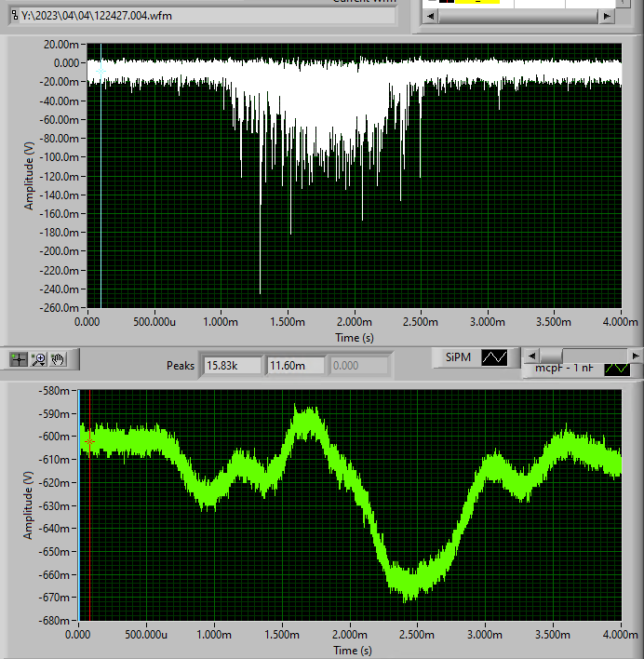Click the yellow color swatch in top-right list
This screenshot has width=644, height=659.
[x=477, y=2]
